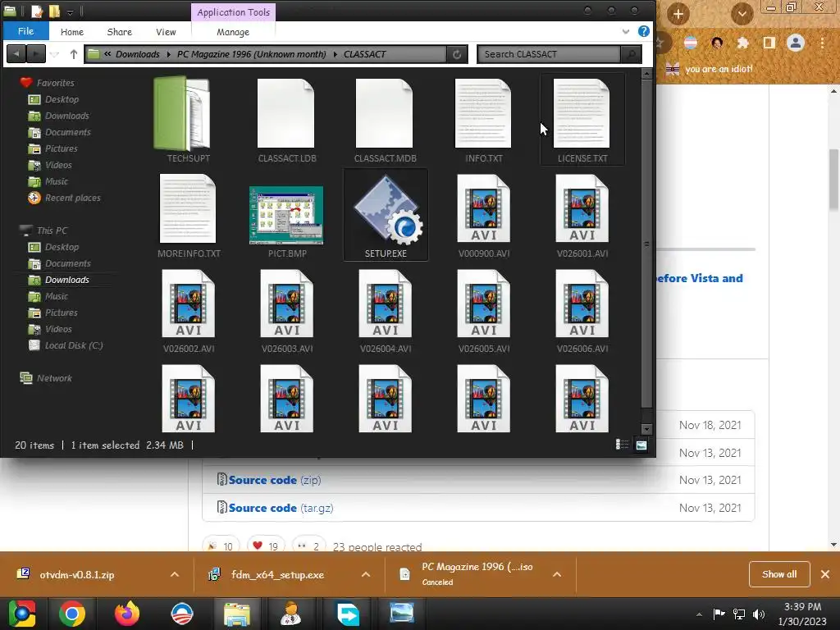The image size is (840, 630).
Task: Expand fdm_x64_setup.exe download options
Action: point(366,574)
